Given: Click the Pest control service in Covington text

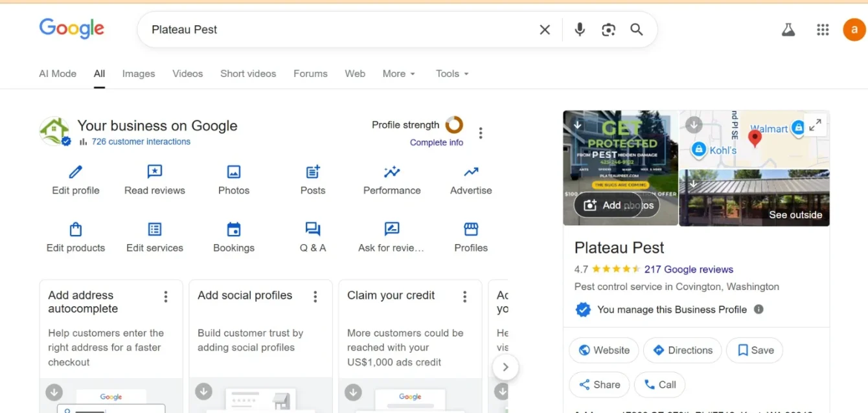Looking at the screenshot, I should point(677,287).
